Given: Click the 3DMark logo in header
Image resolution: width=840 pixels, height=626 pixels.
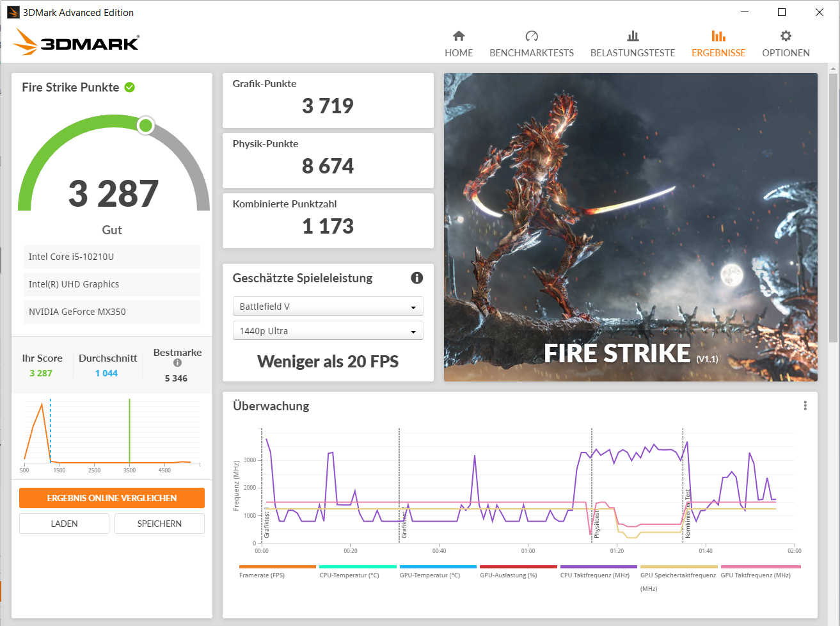Looking at the screenshot, I should (76, 42).
